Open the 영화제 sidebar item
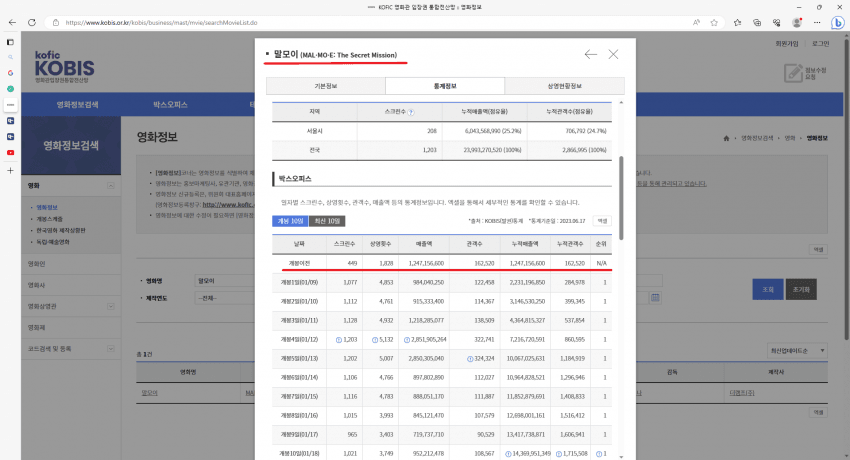Screen dimensions: 850x460 (36, 327)
